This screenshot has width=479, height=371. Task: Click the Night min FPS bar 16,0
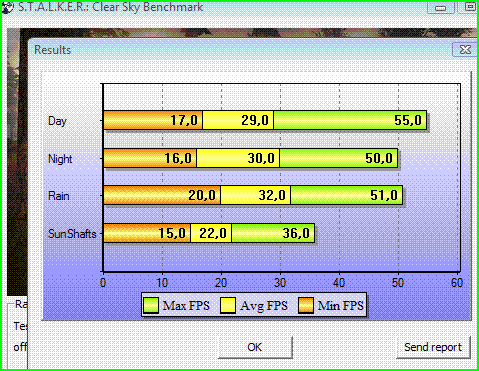click(x=150, y=158)
